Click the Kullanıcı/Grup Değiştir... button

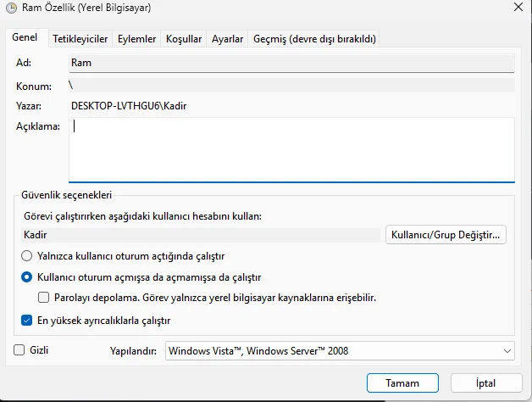[x=446, y=235]
